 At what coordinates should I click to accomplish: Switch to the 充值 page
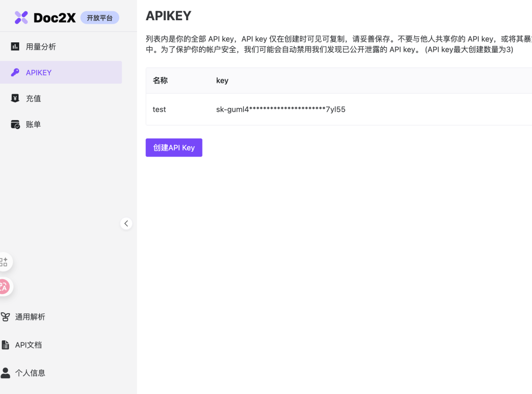point(33,98)
